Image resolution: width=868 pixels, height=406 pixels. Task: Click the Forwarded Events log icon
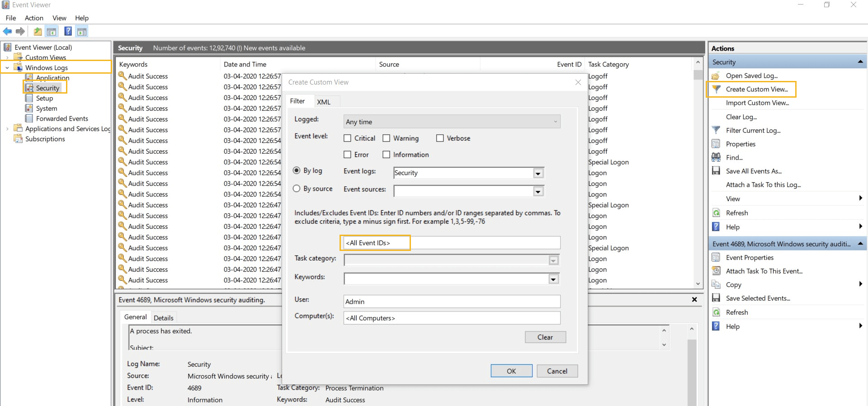coord(29,118)
